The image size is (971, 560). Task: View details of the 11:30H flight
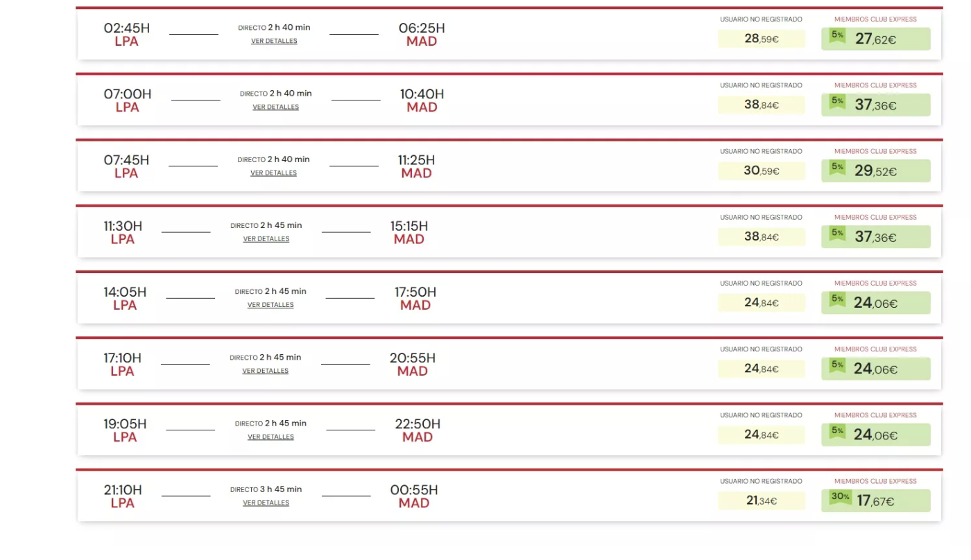pyautogui.click(x=266, y=239)
